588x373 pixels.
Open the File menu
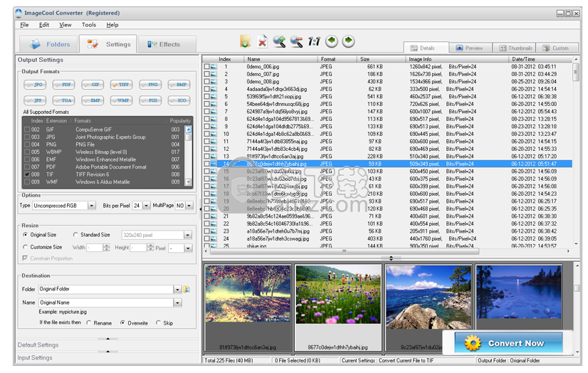24,25
